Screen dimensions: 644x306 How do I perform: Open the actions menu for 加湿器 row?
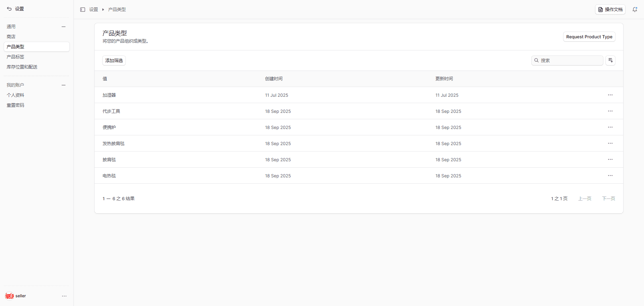click(x=610, y=95)
